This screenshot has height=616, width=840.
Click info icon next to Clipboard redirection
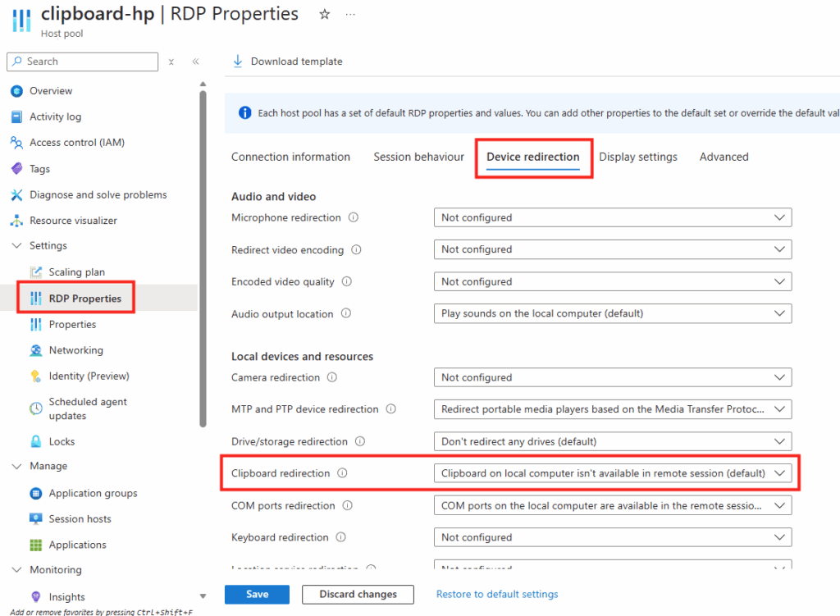[x=343, y=473]
